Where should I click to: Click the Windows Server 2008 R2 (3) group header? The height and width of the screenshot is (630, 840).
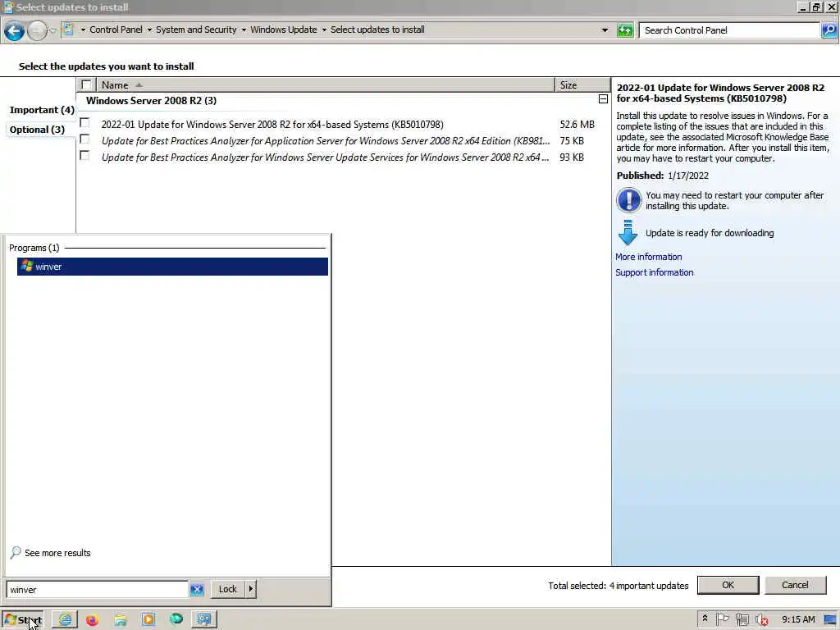coord(151,101)
